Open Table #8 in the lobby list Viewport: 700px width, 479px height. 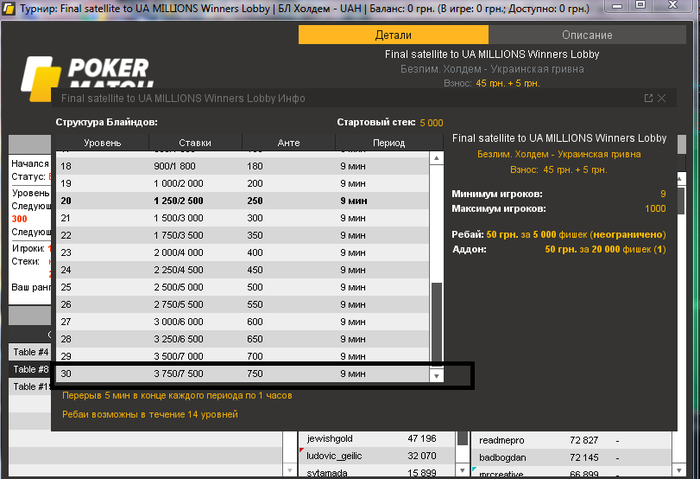(x=30, y=370)
